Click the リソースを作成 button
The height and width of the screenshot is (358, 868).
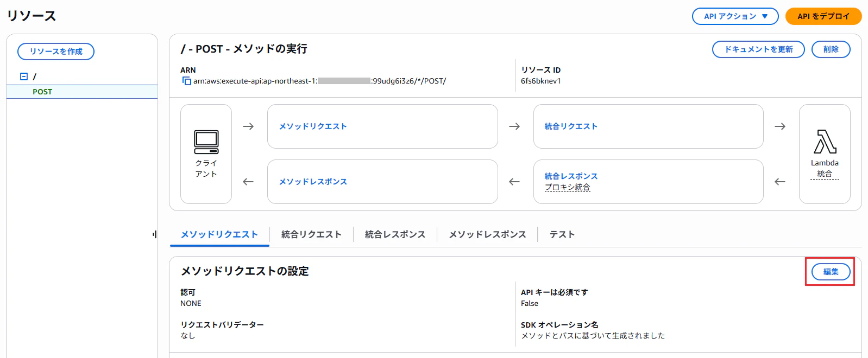(56, 52)
